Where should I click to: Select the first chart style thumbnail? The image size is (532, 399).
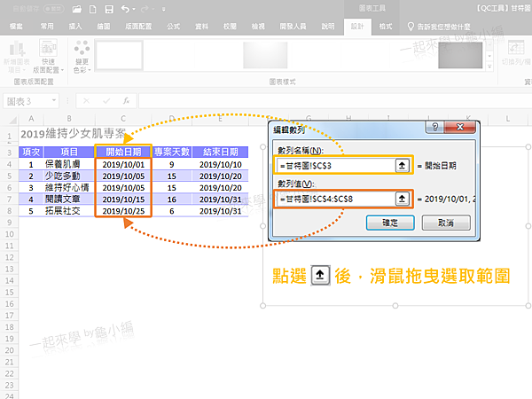119,55
